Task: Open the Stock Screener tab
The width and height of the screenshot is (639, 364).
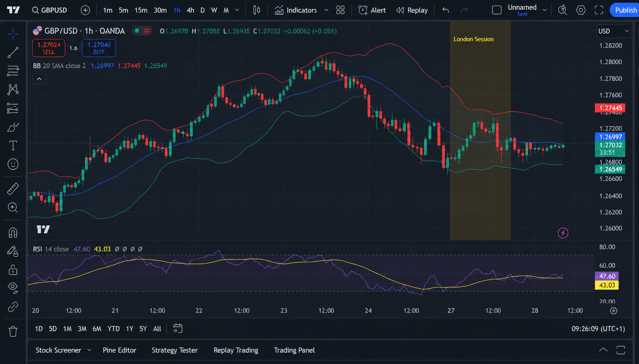Action: [58, 350]
